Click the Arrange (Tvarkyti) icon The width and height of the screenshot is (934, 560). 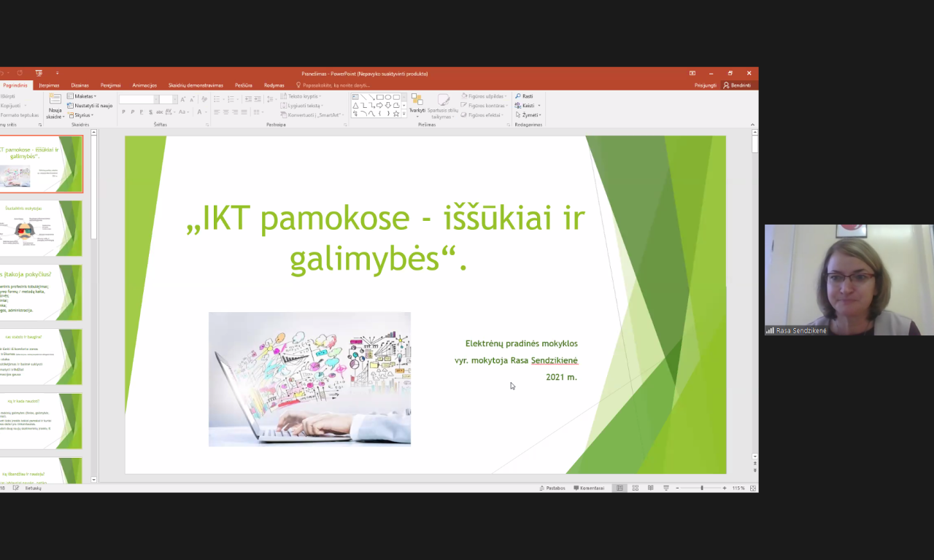tap(417, 100)
